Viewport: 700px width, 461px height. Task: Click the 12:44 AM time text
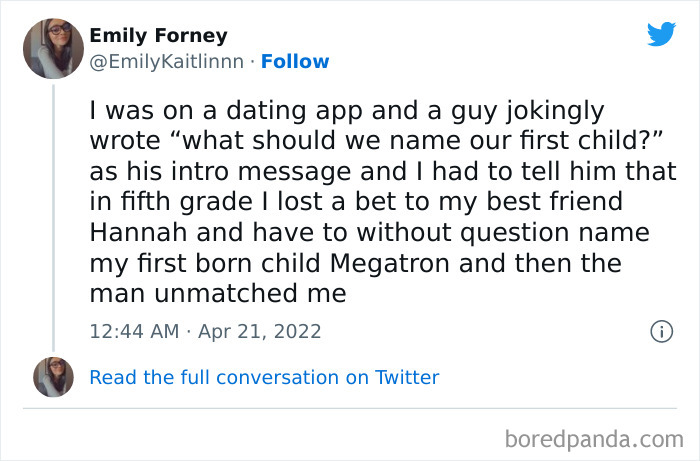click(x=132, y=331)
